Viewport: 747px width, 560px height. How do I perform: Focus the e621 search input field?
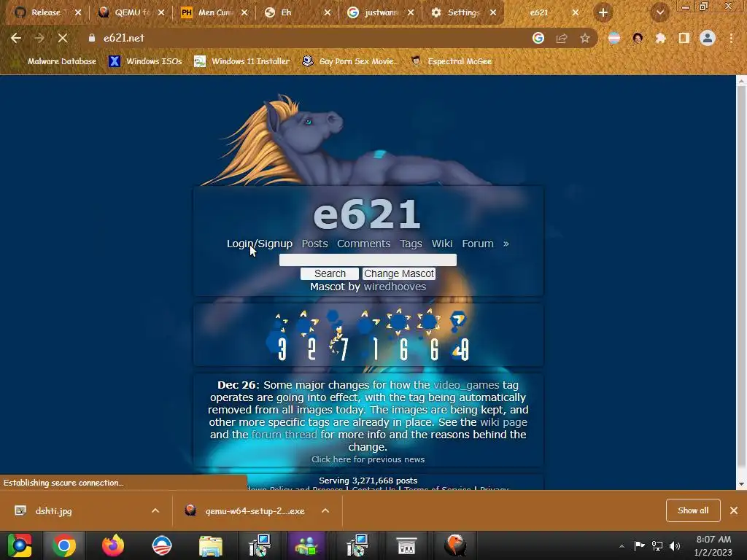click(x=368, y=260)
